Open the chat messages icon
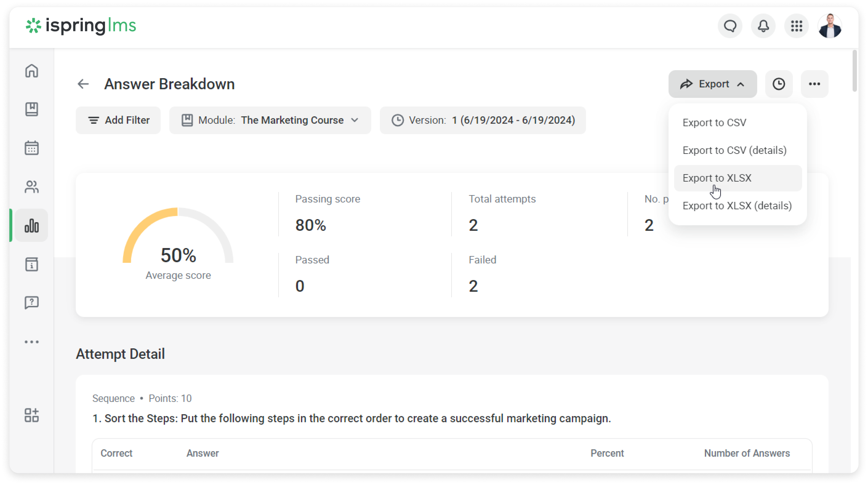Image resolution: width=868 pixels, height=485 pixels. pyautogui.click(x=730, y=26)
